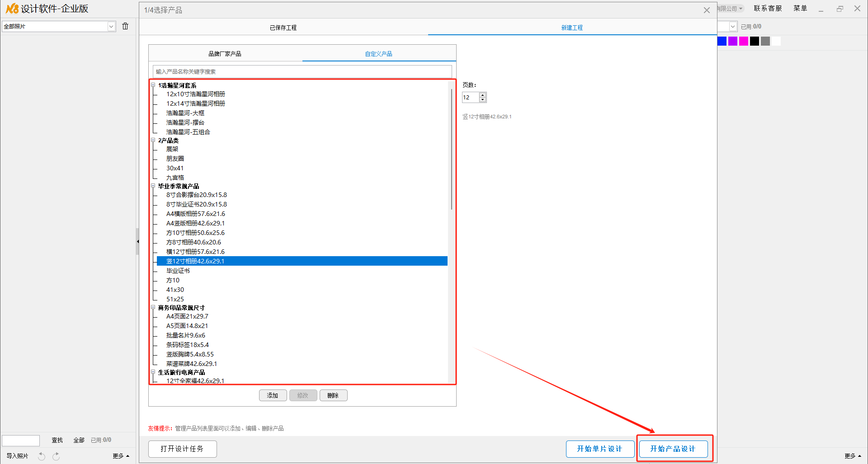Image resolution: width=868 pixels, height=464 pixels.
Task: Pick the blue color swatch
Action: point(722,41)
